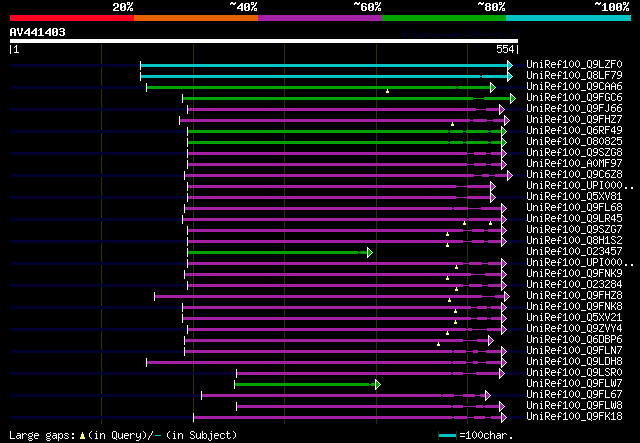Screen dimensions: 640x443
Task: Click the query name AV441403
Action: point(38,32)
